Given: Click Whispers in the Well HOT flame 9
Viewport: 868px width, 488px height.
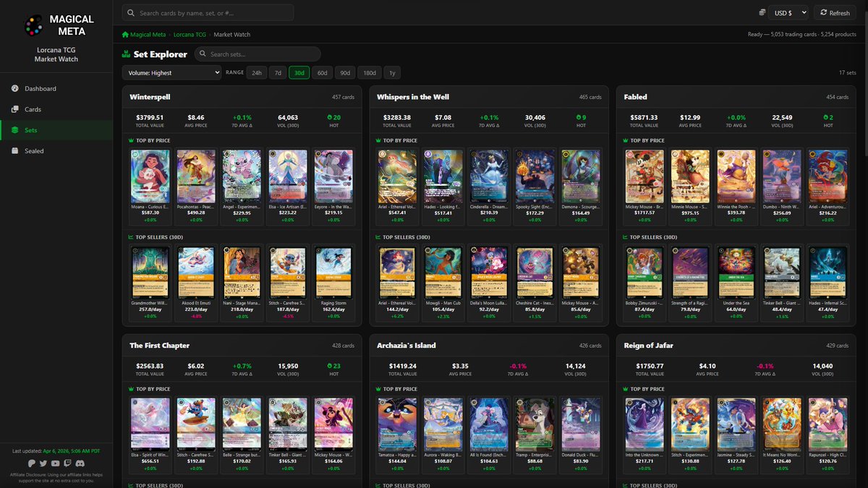Looking at the screenshot, I should point(579,116).
